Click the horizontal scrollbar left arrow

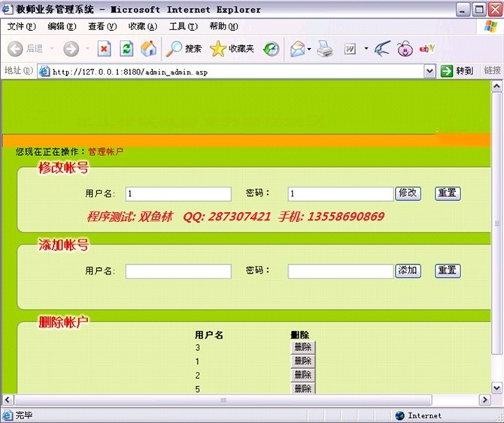pyautogui.click(x=8, y=400)
